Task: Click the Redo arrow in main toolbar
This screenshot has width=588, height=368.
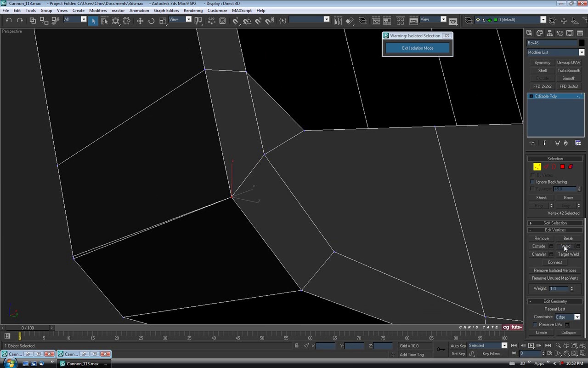Action: click(x=20, y=21)
